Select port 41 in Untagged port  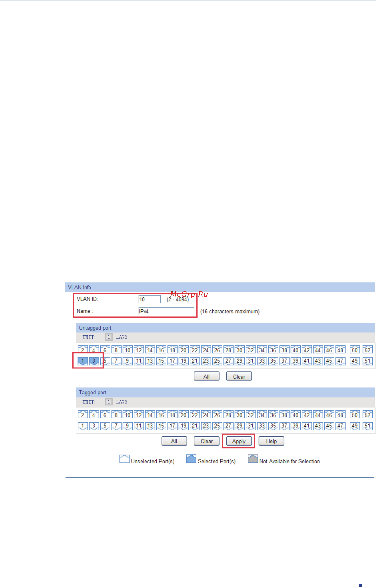click(307, 361)
